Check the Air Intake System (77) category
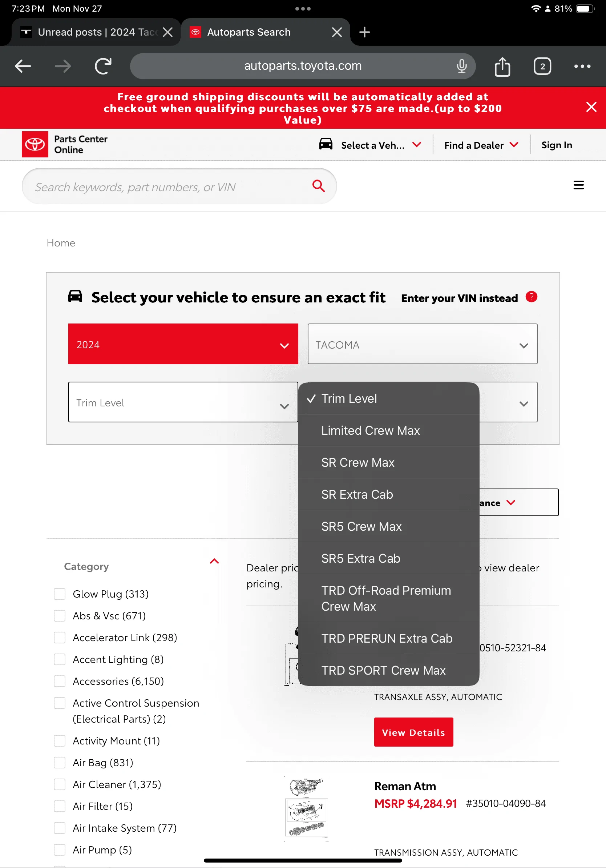The width and height of the screenshot is (606, 868). point(60,828)
